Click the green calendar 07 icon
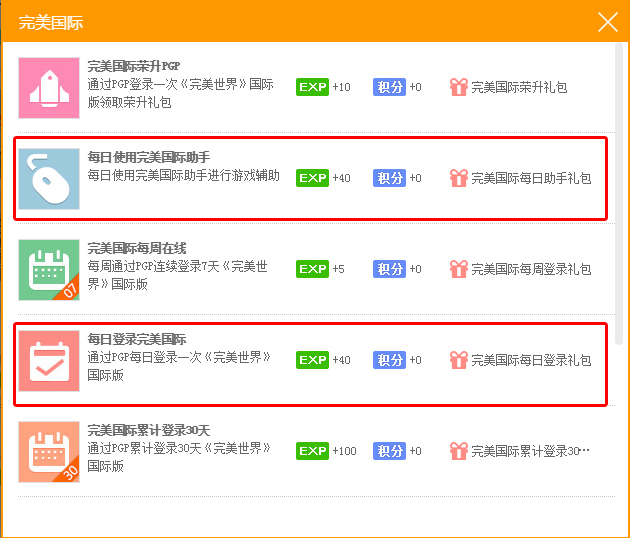 [x=49, y=270]
